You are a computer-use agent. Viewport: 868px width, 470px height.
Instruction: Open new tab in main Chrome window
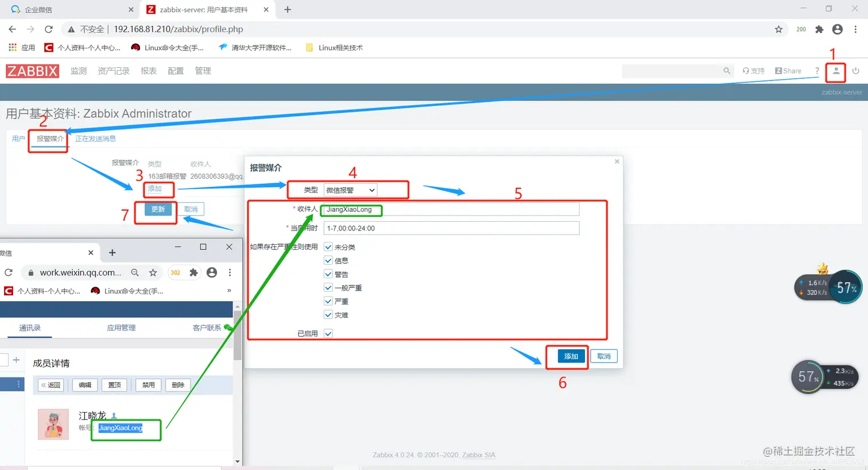tap(288, 10)
